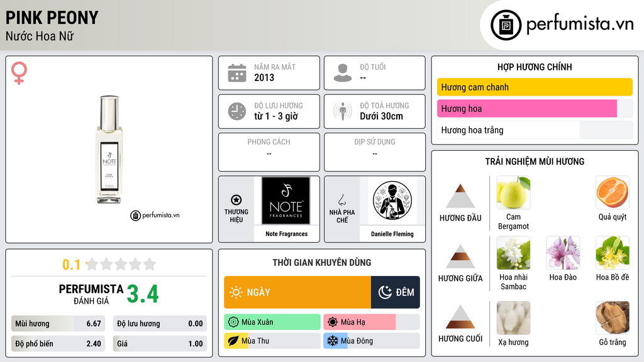The height and width of the screenshot is (362, 644).
Task: Click the Gỗ trắng white wood image
Action: pos(613,317)
